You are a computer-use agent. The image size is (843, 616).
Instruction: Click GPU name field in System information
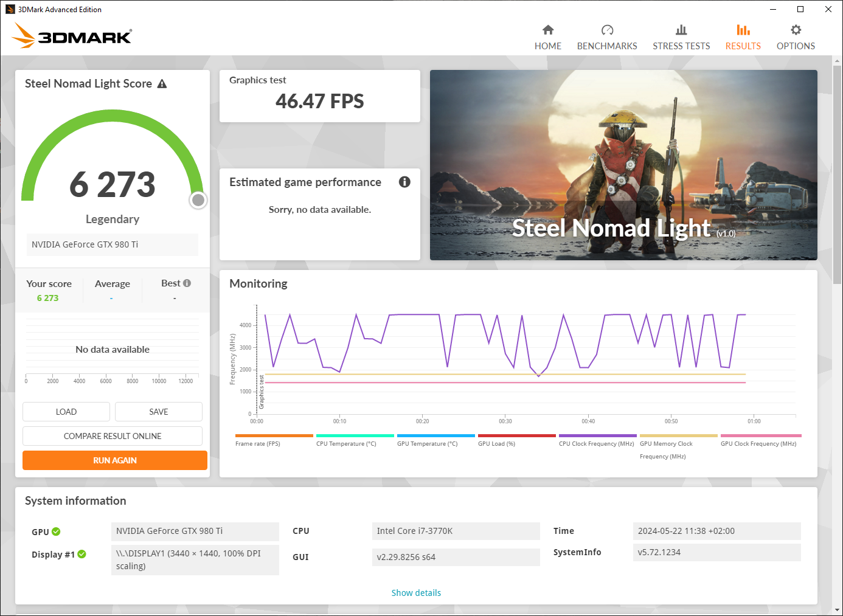click(x=195, y=531)
